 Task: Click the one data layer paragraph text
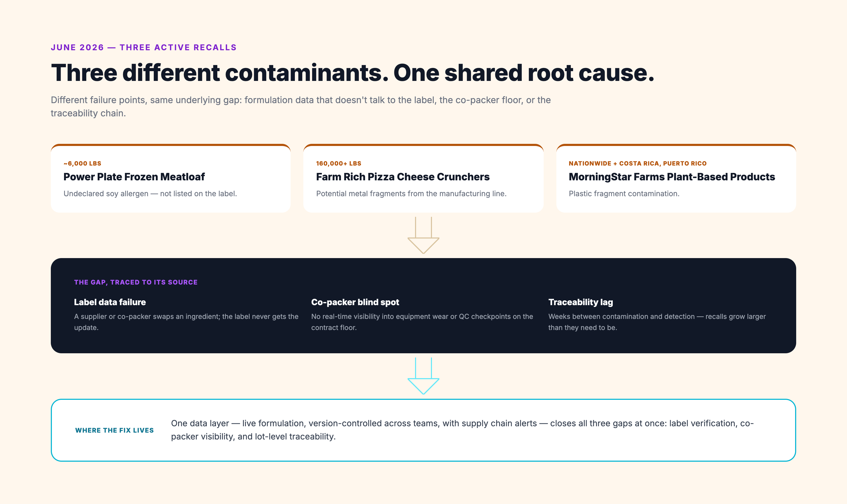click(x=462, y=430)
